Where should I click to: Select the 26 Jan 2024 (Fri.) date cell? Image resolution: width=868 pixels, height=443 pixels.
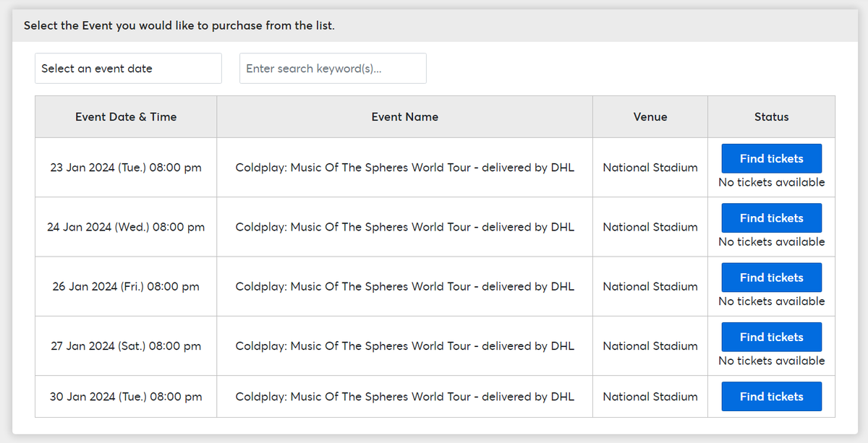pyautogui.click(x=126, y=286)
